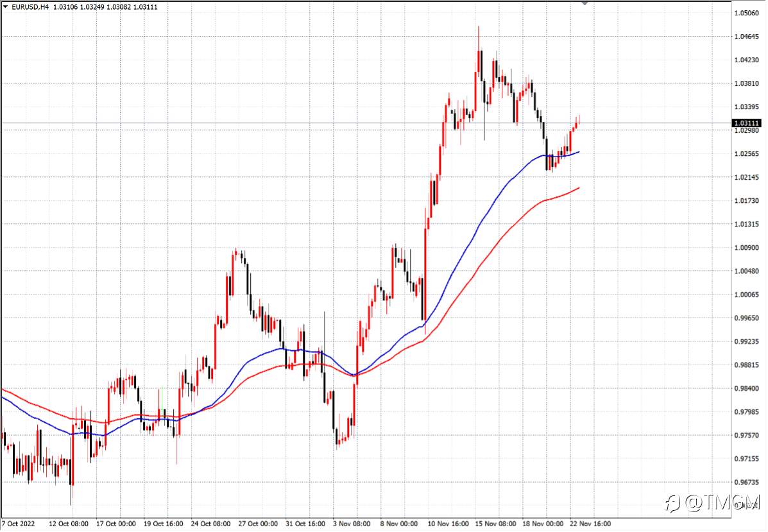Click the 12 Oct 08:00 time label
Viewport: 768px width, 532px height.
(x=69, y=524)
